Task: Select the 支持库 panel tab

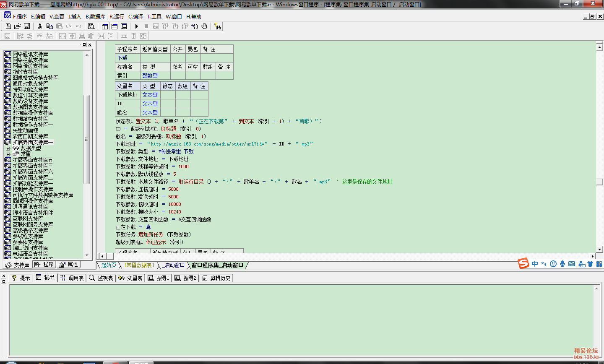Action: 18,265
